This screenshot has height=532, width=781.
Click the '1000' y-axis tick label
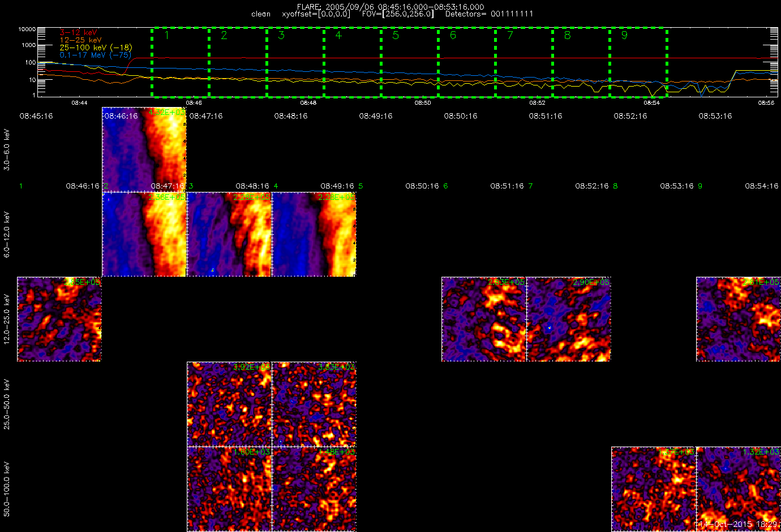[29, 45]
